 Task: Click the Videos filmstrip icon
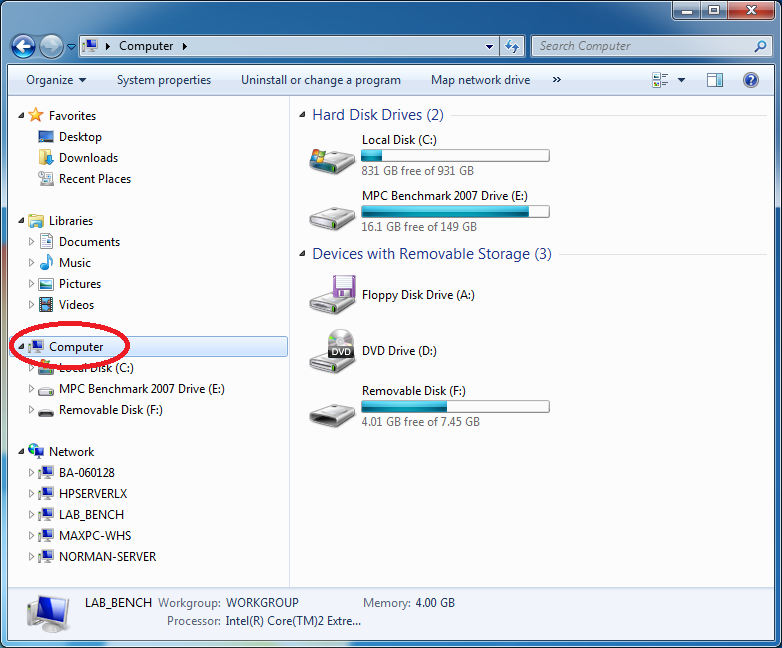point(46,304)
